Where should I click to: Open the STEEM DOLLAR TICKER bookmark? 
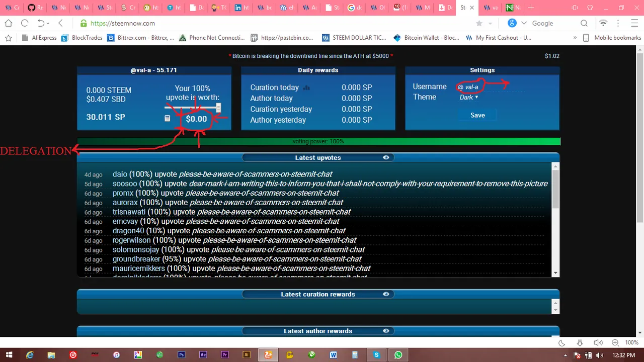354,38
